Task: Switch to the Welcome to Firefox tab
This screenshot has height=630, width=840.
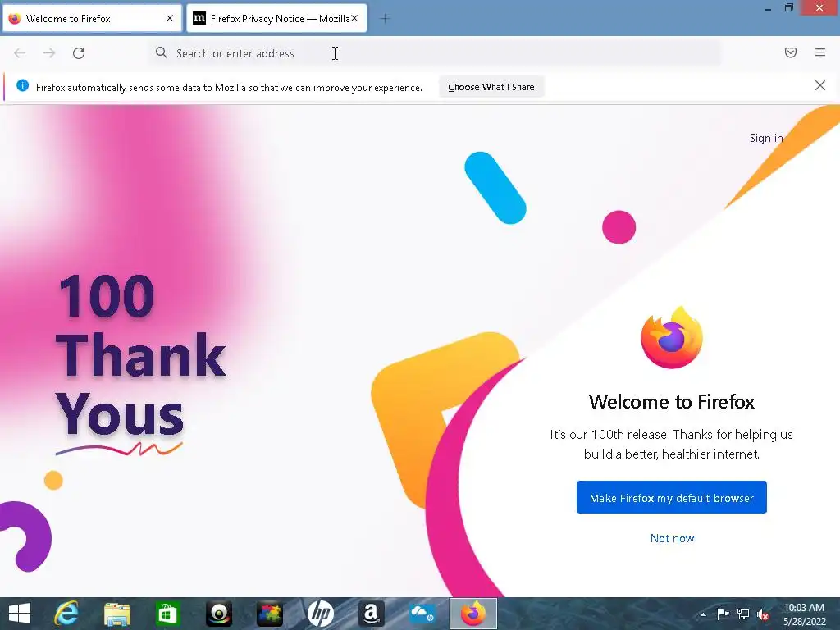Action: coord(91,18)
